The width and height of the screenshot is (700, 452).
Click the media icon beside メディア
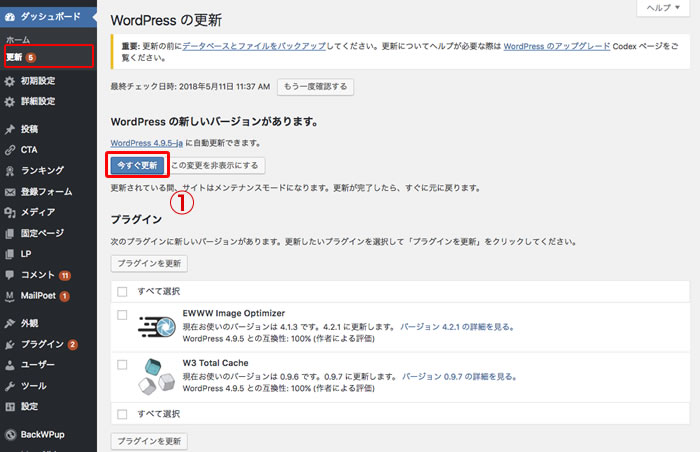10,212
